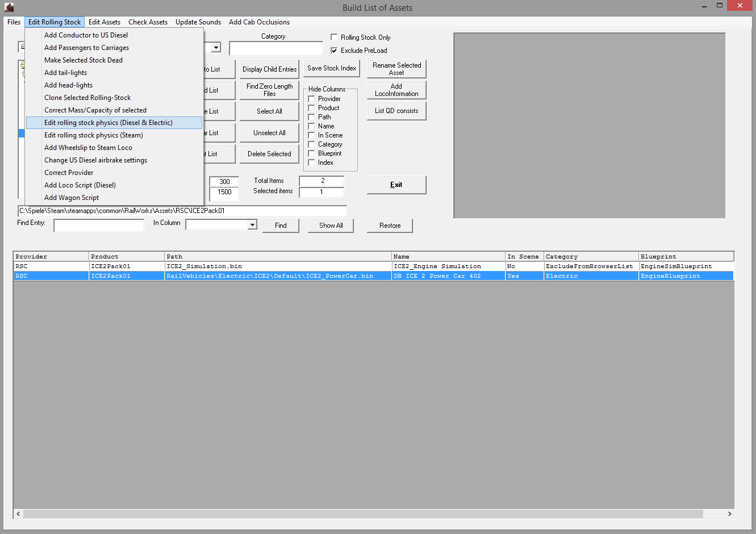Click the application icon in the title bar
This screenshot has height=534, width=756.
(x=9, y=7)
